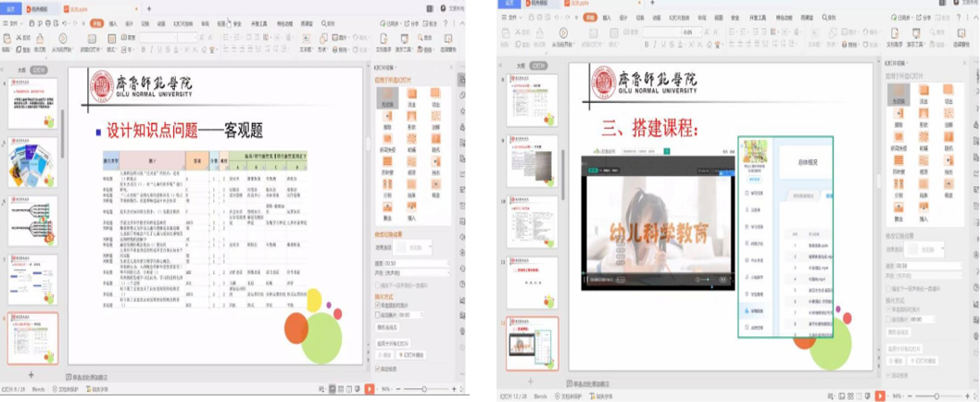Select the bottom highlighted slide thumbnail in right window
This screenshot has height=402, width=980.
click(533, 344)
